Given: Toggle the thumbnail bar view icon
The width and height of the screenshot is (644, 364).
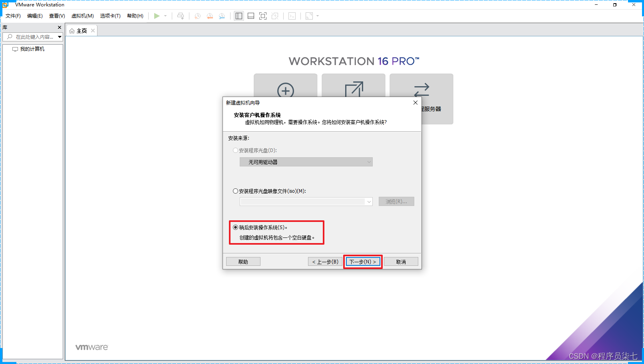Looking at the screenshot, I should point(251,16).
